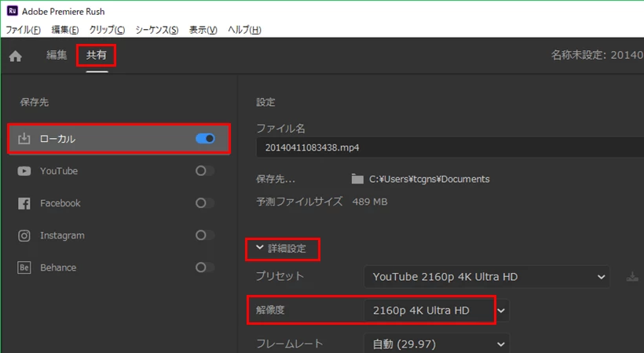Select the Facebook destination row
This screenshot has width=644, height=353.
(x=119, y=203)
